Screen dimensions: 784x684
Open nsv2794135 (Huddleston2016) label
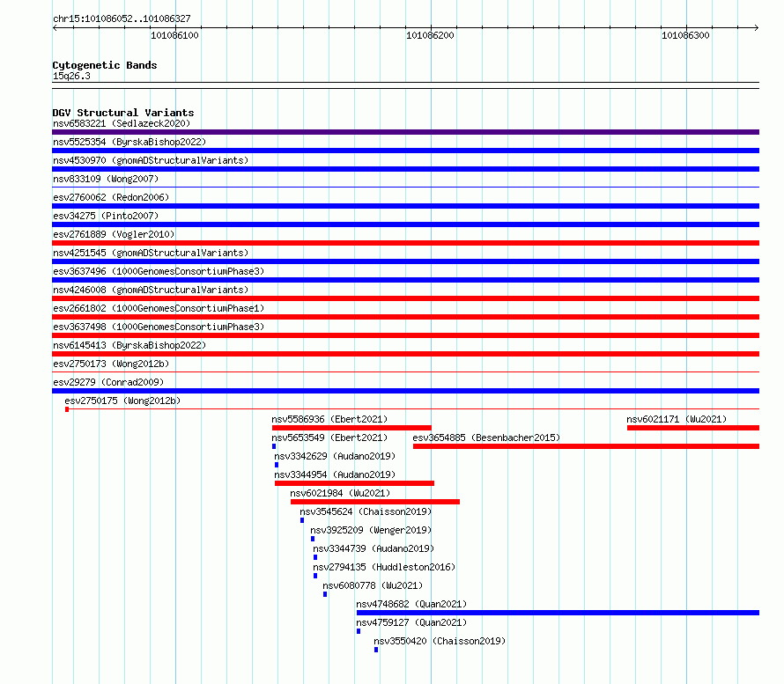[x=384, y=567]
